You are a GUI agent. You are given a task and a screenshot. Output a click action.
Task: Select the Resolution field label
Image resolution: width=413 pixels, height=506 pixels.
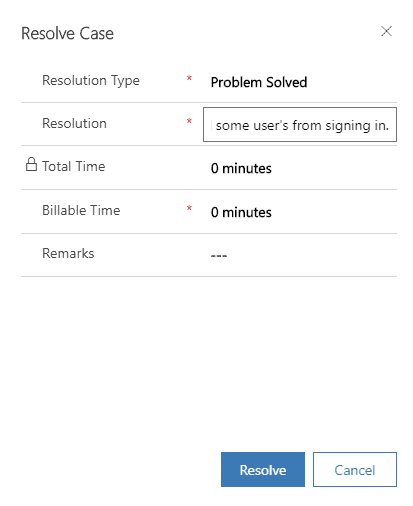point(74,124)
